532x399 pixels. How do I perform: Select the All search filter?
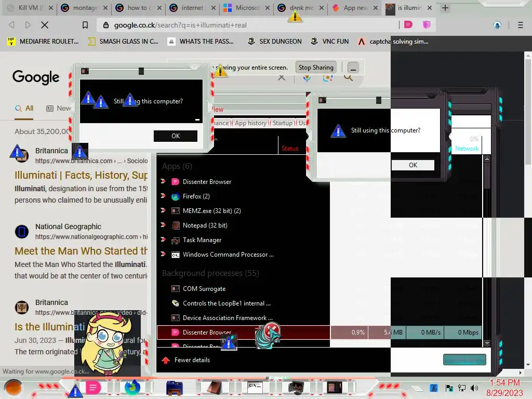coord(24,108)
